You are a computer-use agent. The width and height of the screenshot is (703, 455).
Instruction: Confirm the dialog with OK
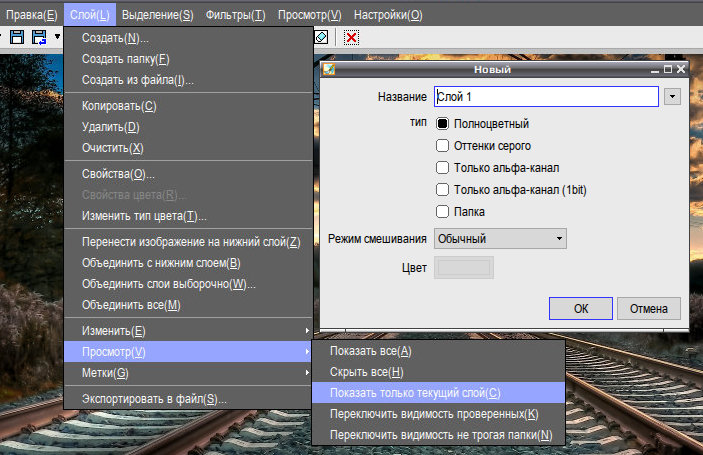581,308
